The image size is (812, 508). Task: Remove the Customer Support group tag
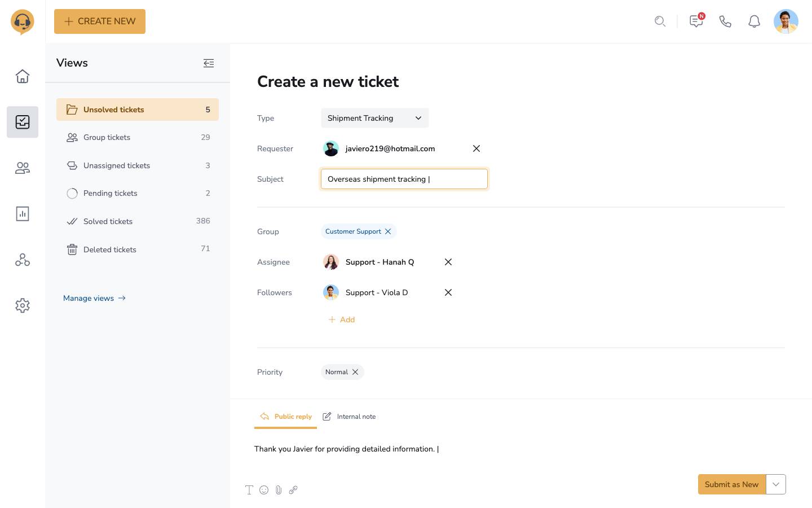coord(388,231)
